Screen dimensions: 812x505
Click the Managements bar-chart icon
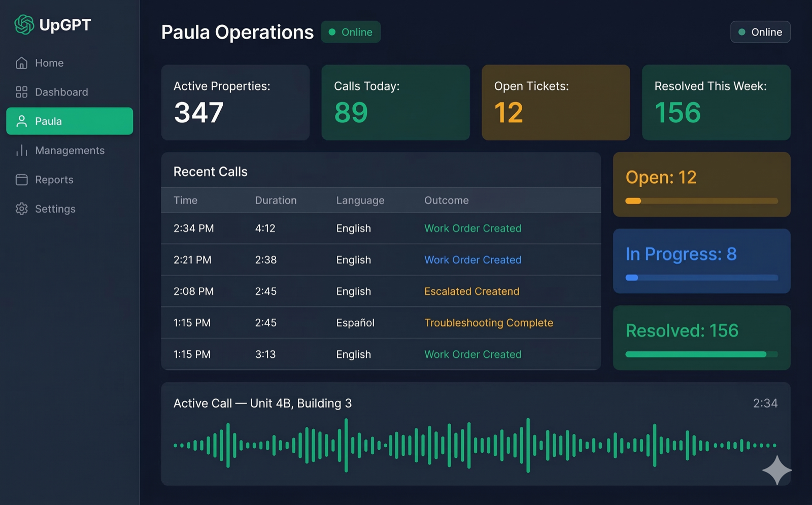21,150
